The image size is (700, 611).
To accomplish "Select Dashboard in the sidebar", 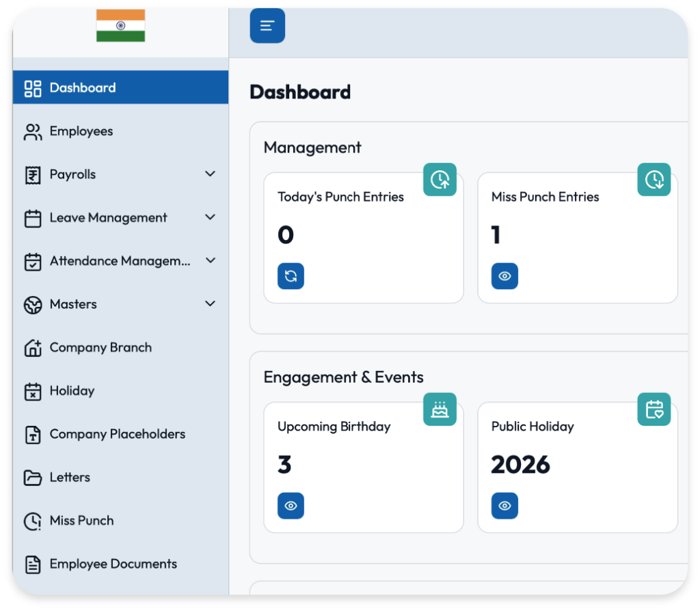I will click(x=82, y=87).
